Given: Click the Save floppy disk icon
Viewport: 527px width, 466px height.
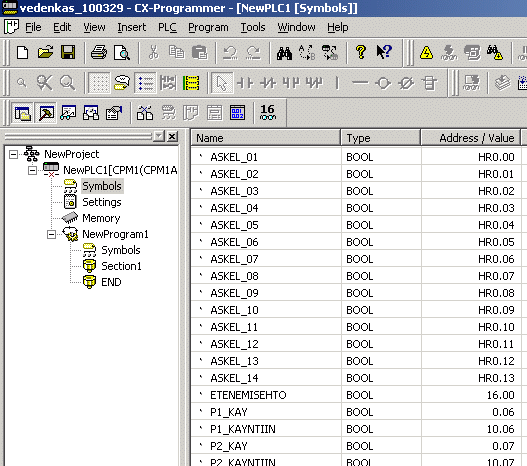Looking at the screenshot, I should [x=68, y=52].
